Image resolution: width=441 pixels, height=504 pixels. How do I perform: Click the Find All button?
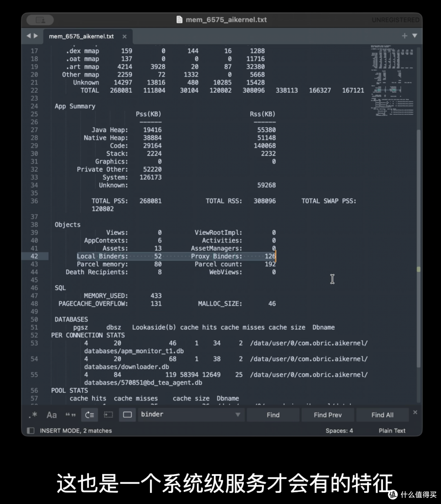383,415
